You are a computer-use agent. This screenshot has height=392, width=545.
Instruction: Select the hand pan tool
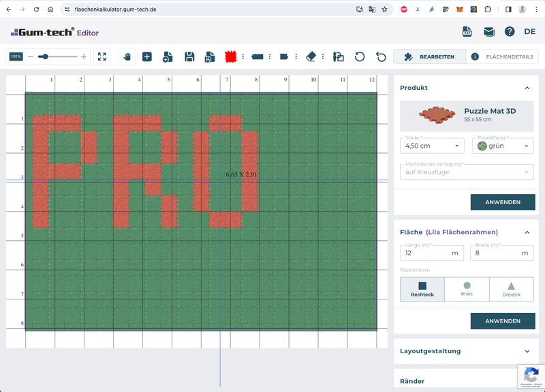(126, 56)
